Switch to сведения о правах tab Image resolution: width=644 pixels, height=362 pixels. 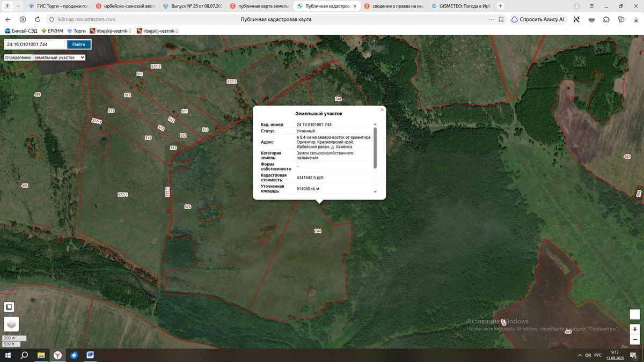pos(393,6)
